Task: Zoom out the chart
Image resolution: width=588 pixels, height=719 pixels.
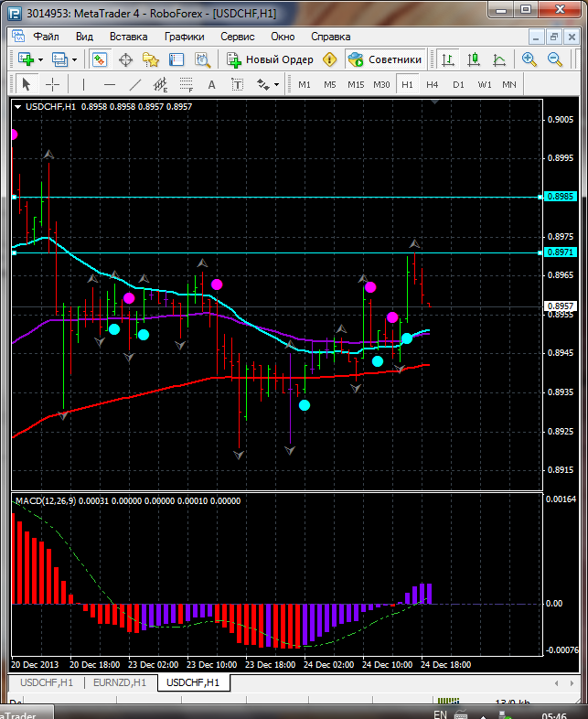Action: point(554,59)
